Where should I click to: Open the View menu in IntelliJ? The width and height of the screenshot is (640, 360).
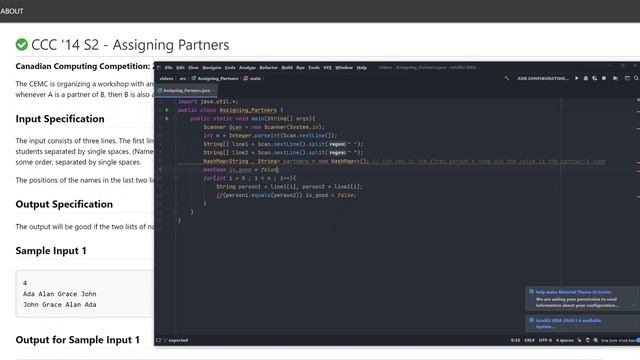[x=193, y=68]
